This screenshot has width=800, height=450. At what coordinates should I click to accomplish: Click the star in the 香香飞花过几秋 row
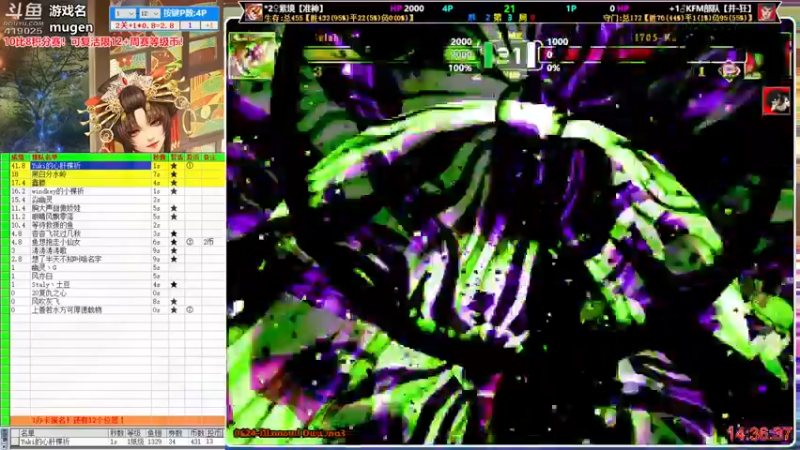174,234
